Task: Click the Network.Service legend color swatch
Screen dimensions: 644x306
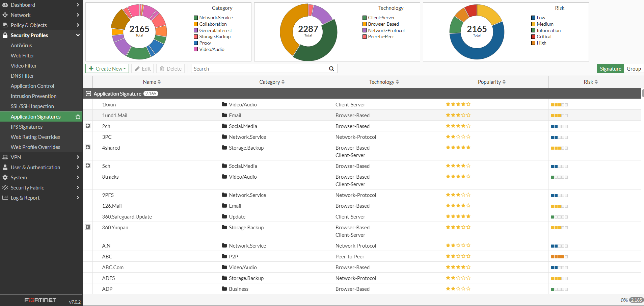Action: pyautogui.click(x=196, y=18)
